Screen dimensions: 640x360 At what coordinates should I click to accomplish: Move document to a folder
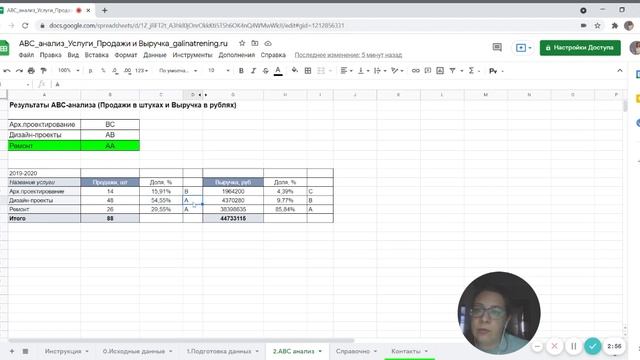[x=255, y=43]
